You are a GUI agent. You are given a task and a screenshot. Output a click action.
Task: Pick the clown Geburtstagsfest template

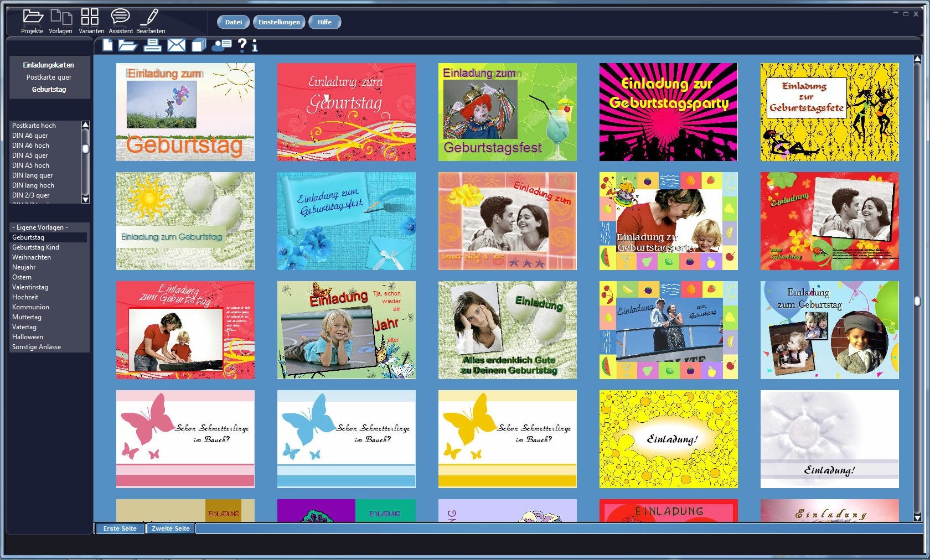508,112
